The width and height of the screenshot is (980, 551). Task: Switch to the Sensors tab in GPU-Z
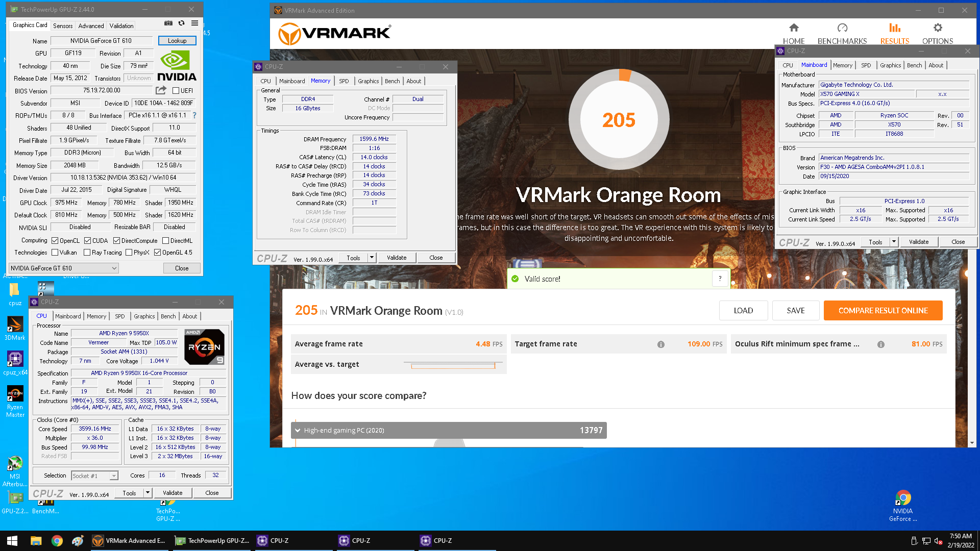pos(63,26)
